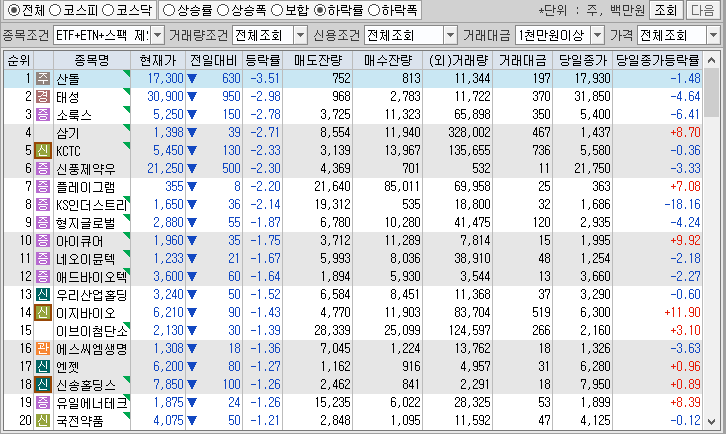
Task: Select the 하락폭 radio button
Action: tap(374, 10)
